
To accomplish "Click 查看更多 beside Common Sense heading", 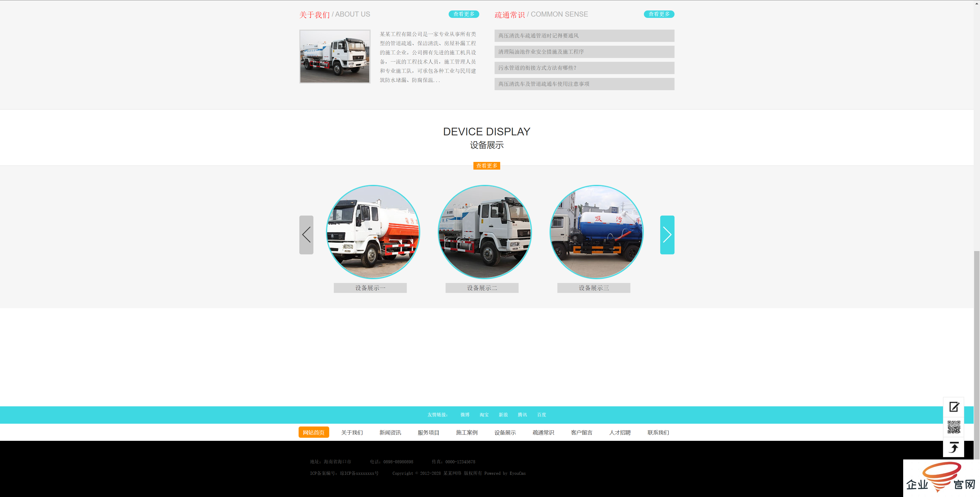I will [x=659, y=14].
